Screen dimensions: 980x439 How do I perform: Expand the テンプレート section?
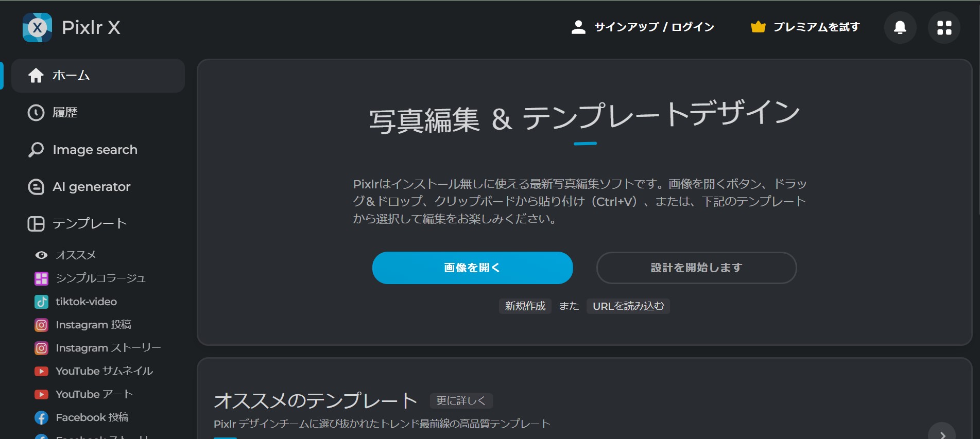90,224
